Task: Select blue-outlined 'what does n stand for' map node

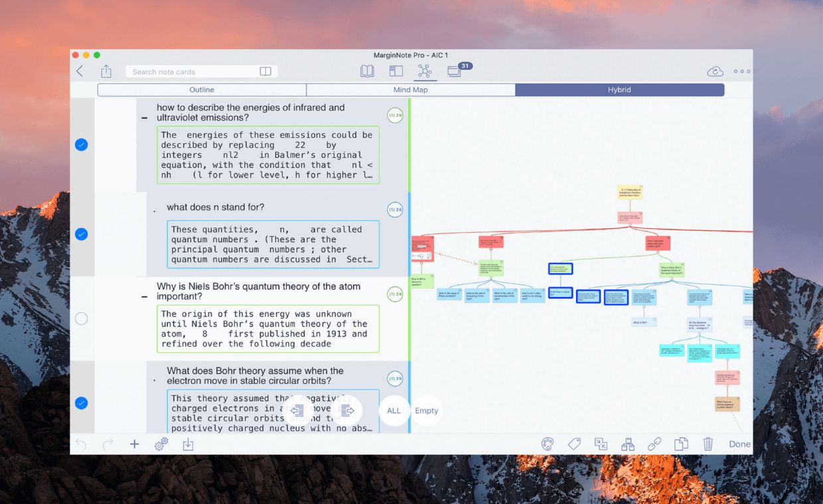Action: coord(560,292)
